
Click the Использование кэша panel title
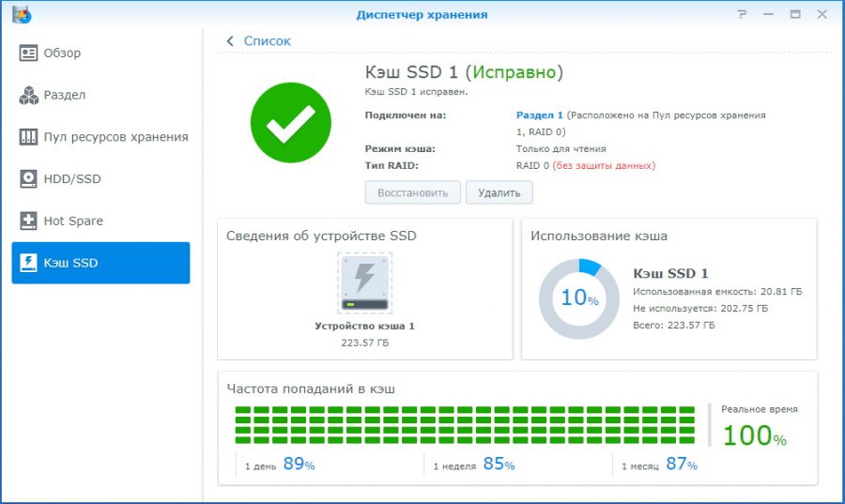[599, 236]
